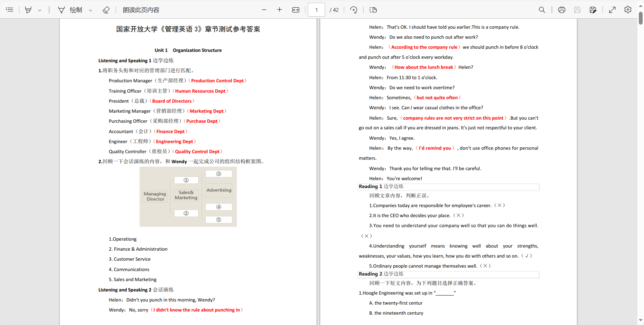Screen dimensions: 644x325
Task: Enter full screen mode
Action: point(612,10)
